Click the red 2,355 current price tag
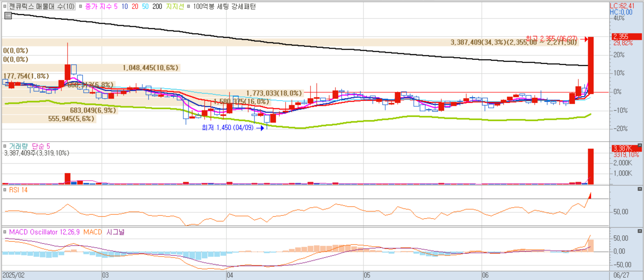 coord(627,36)
